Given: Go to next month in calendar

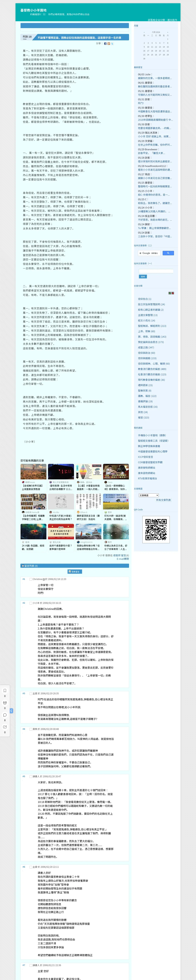Looking at the screenshot, I should tap(168, 32).
